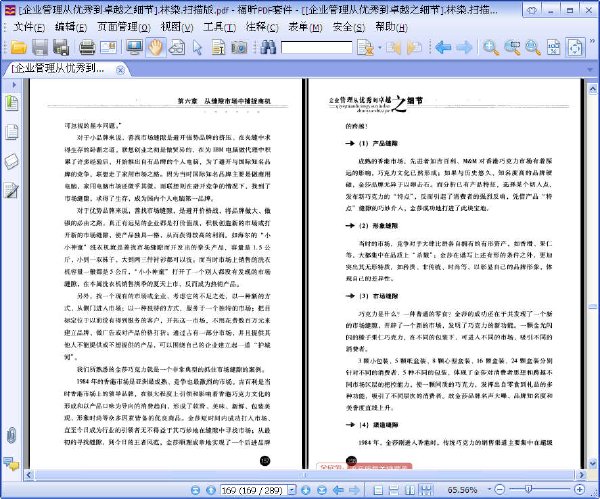Click the Save disk icon

click(40, 48)
